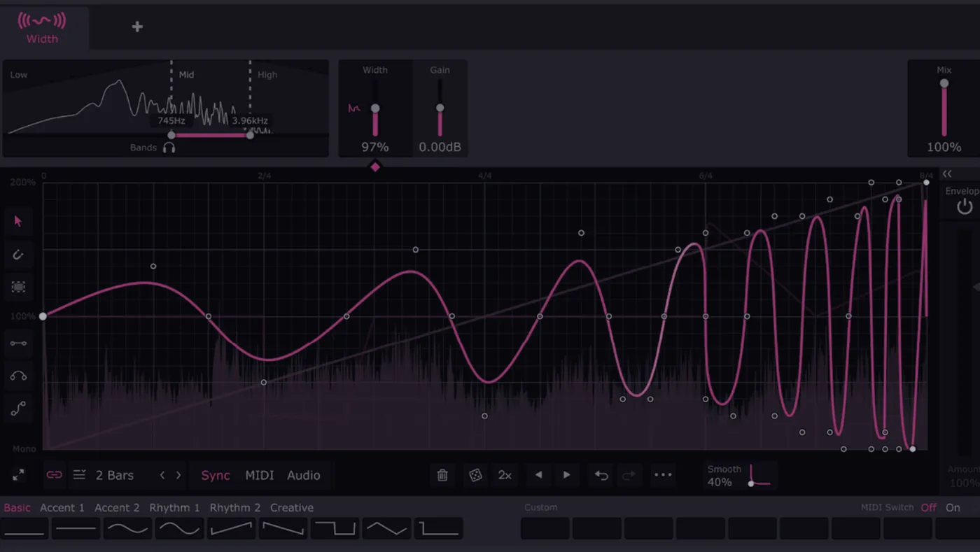The height and width of the screenshot is (552, 980).
Task: Toggle the pink link icon
Action: click(x=54, y=475)
